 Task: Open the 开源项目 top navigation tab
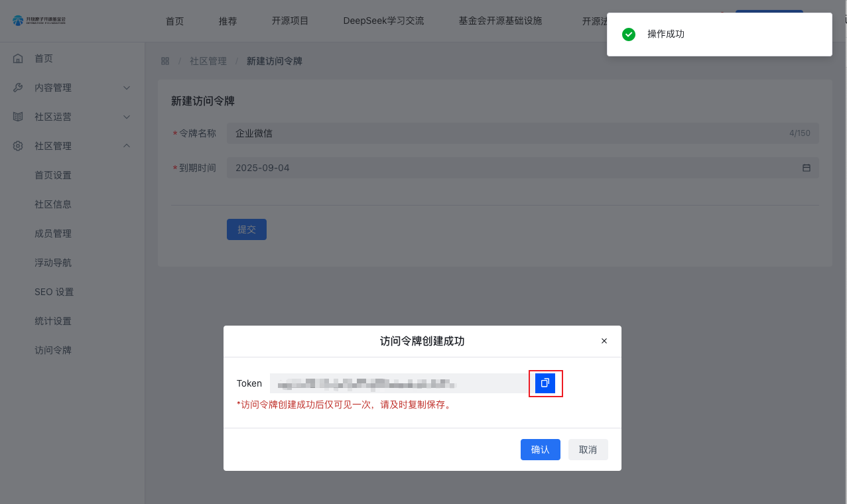(x=290, y=21)
